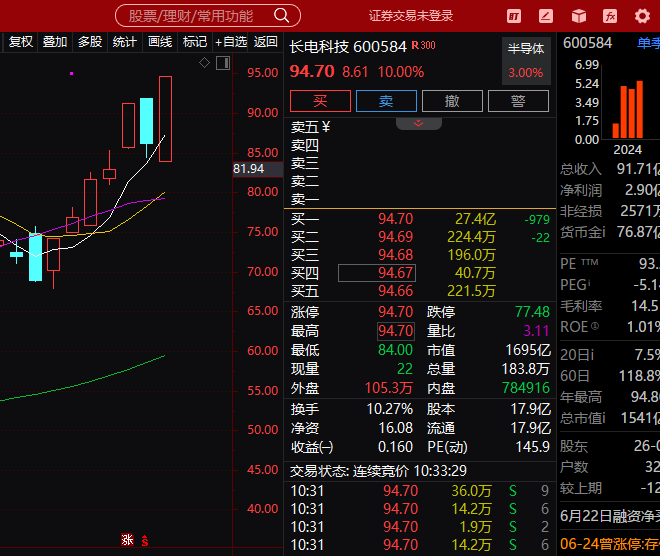Click the 撤 cancel order button
This screenshot has width=660, height=556.
pos(452,101)
